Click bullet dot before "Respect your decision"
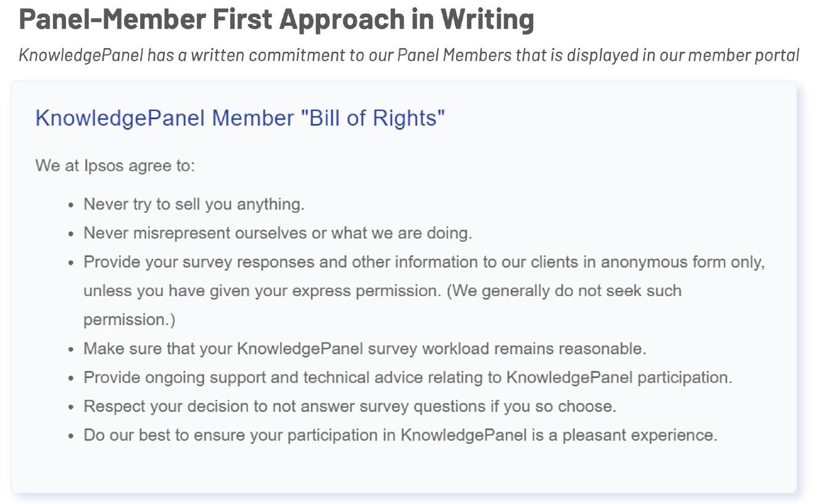The image size is (814, 504). tap(72, 407)
